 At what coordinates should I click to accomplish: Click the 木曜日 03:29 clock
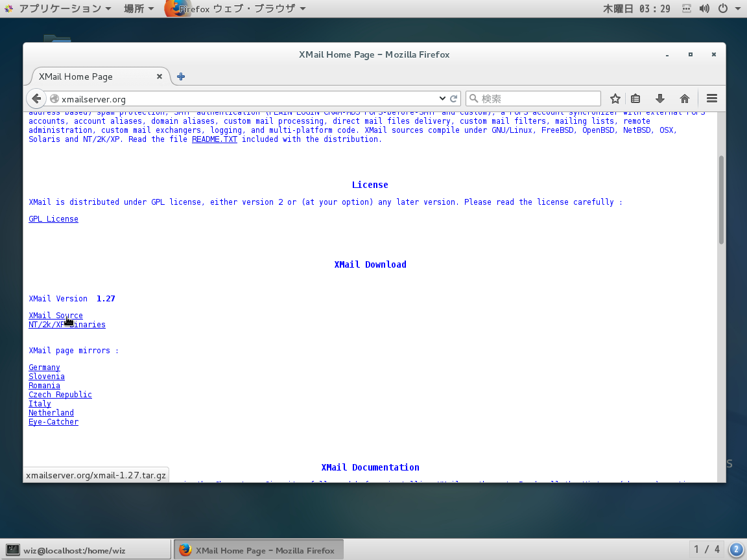coord(637,8)
